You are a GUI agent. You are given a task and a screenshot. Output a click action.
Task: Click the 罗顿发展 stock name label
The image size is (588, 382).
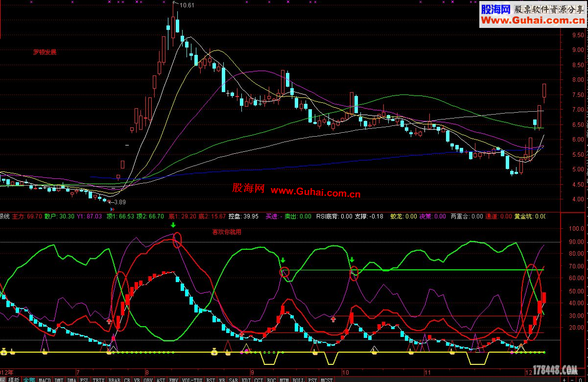(45, 52)
